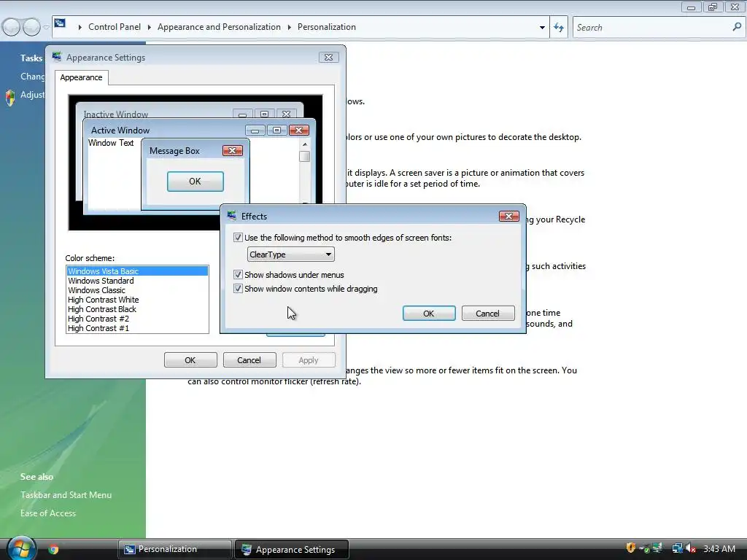Click the Window Text in preview
Viewport: 747px width, 560px height.
(111, 143)
